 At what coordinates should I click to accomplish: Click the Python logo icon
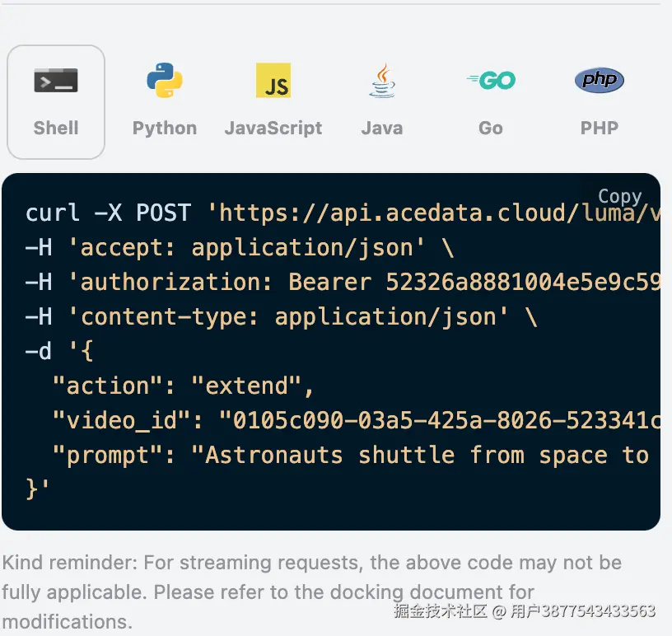(x=165, y=81)
